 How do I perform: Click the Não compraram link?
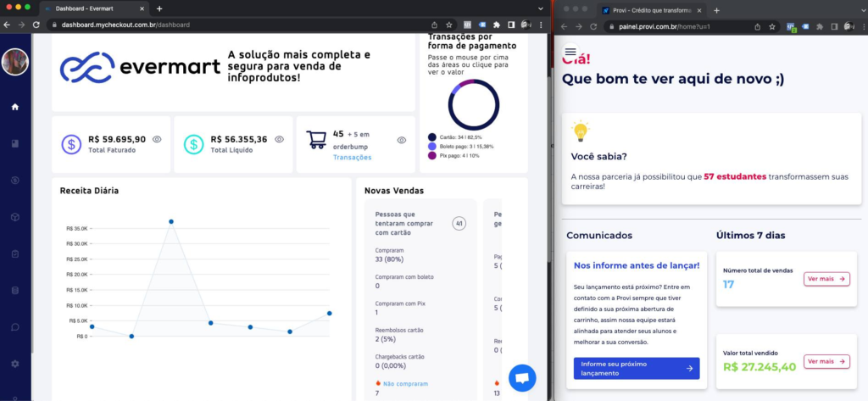(405, 383)
